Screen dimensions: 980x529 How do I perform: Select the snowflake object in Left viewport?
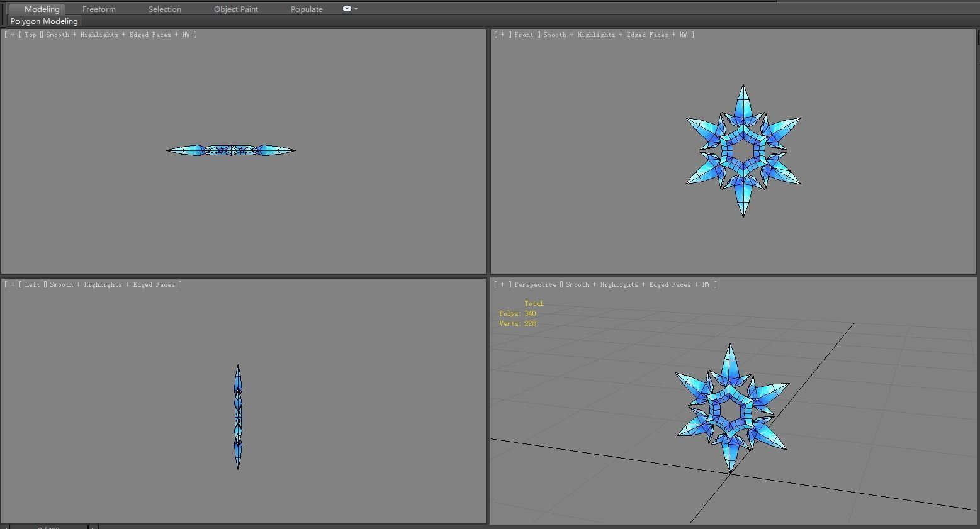pyautogui.click(x=238, y=416)
